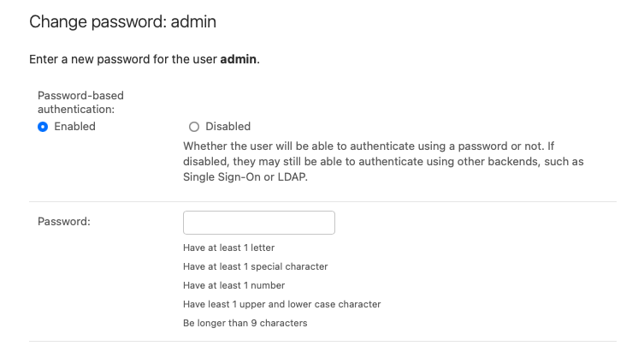This screenshot has width=644, height=346.
Task: Click the "Disabled" option label text
Action: [x=227, y=127]
